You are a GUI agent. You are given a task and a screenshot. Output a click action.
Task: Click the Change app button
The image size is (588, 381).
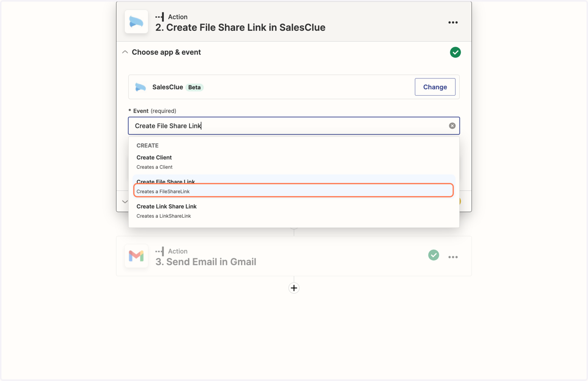[435, 87]
